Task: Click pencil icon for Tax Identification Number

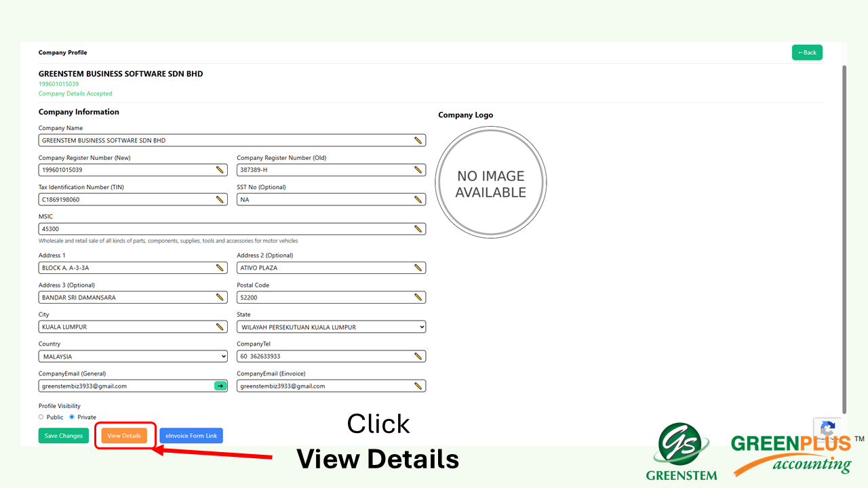Action: point(220,199)
